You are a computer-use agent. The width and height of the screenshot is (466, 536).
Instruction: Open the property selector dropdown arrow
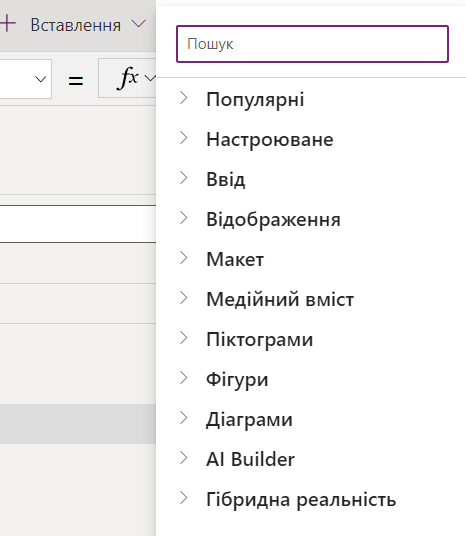[41, 79]
